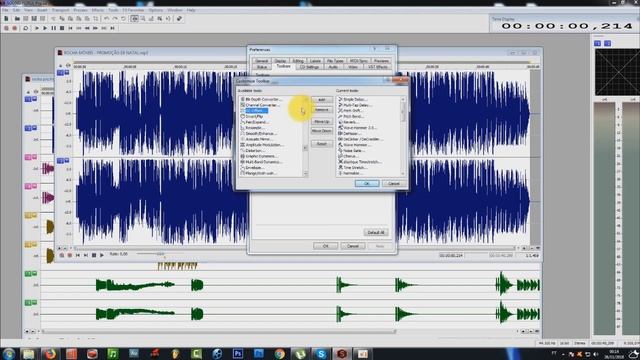This screenshot has width=640, height=360.
Task: Click the time display readout 00:00:00,214
Action: click(x=567, y=27)
